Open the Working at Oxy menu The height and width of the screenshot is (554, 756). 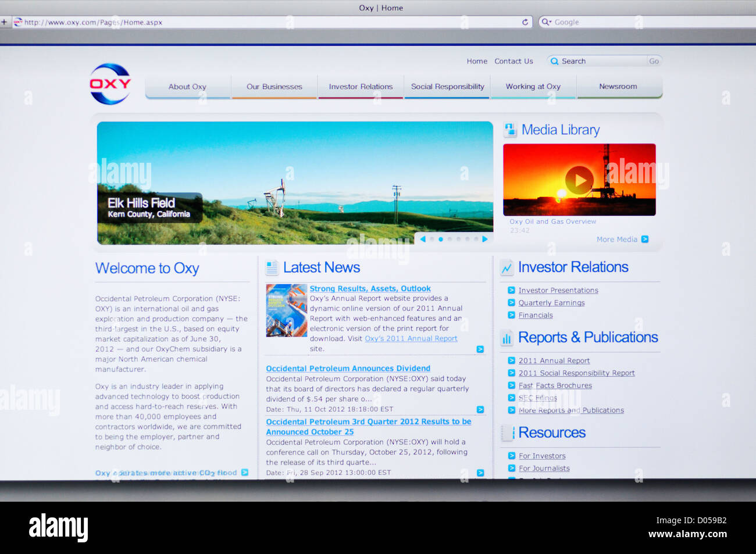point(533,87)
